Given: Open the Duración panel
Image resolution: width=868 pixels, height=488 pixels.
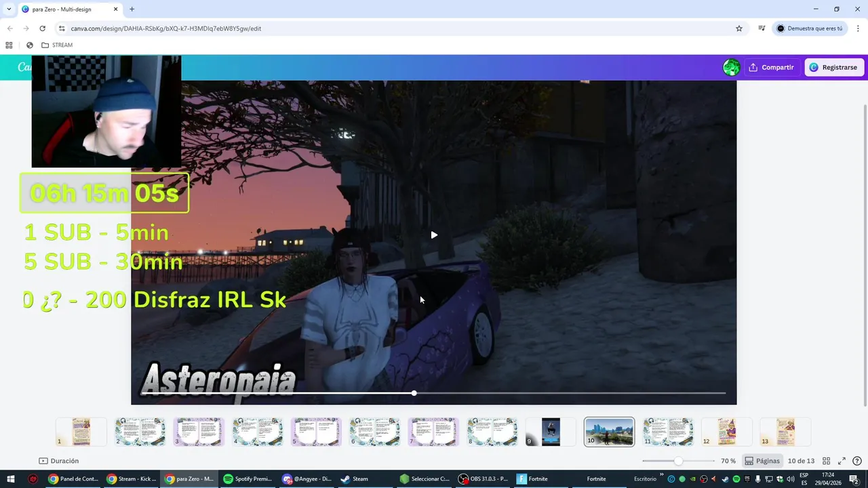Looking at the screenshot, I should click(59, 461).
